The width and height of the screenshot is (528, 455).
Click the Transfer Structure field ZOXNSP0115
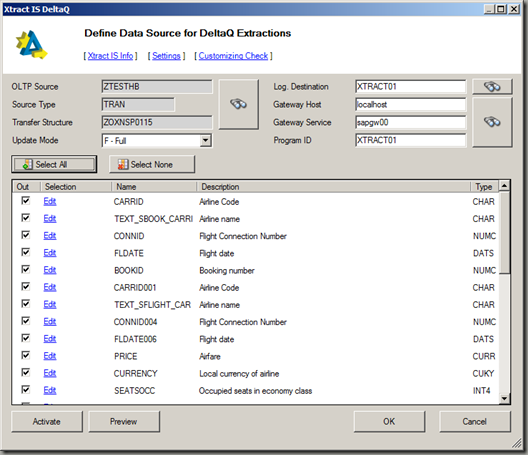(157, 122)
